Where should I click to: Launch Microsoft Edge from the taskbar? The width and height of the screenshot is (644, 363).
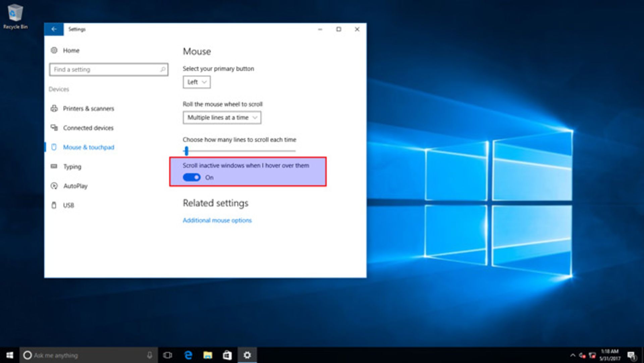point(188,355)
